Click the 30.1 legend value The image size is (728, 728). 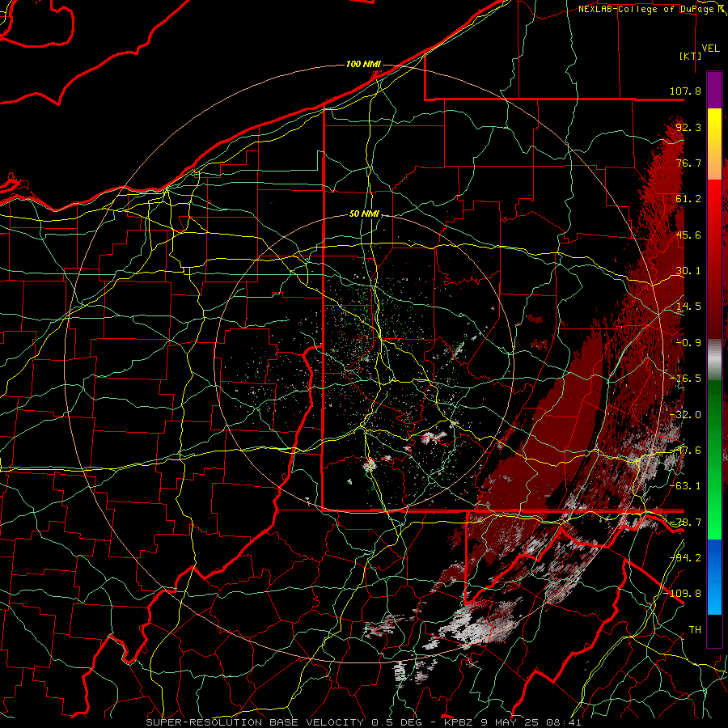pos(688,271)
